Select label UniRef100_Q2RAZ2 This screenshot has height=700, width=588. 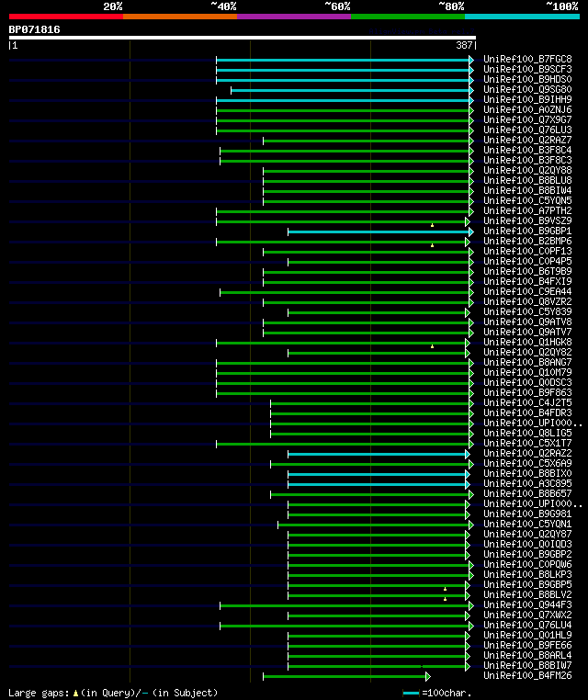pyautogui.click(x=527, y=453)
